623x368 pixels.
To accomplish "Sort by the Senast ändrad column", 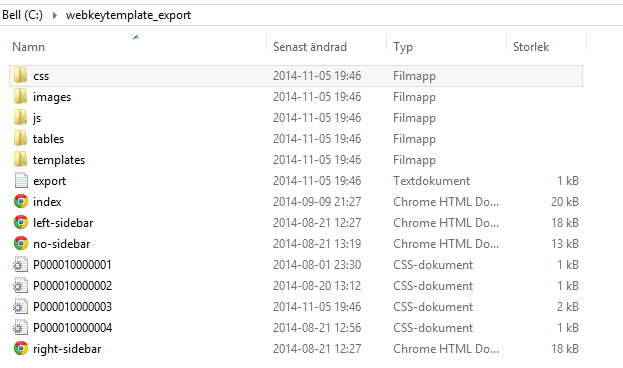I will click(310, 47).
